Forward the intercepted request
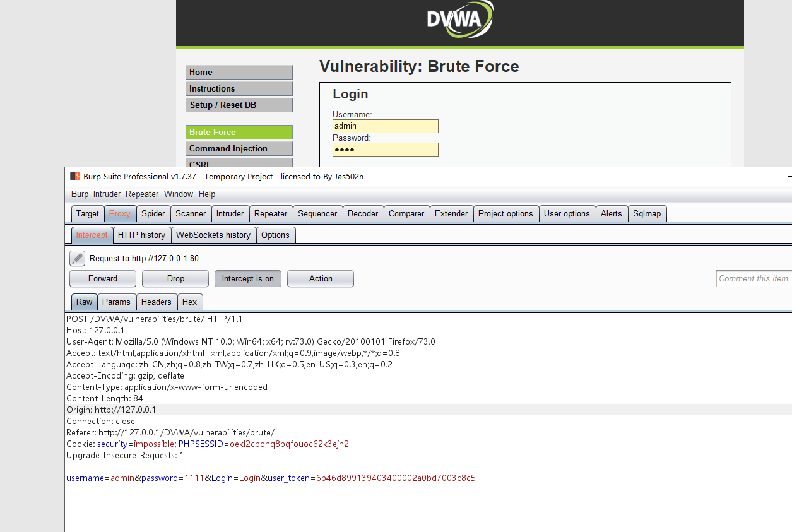 pyautogui.click(x=103, y=278)
